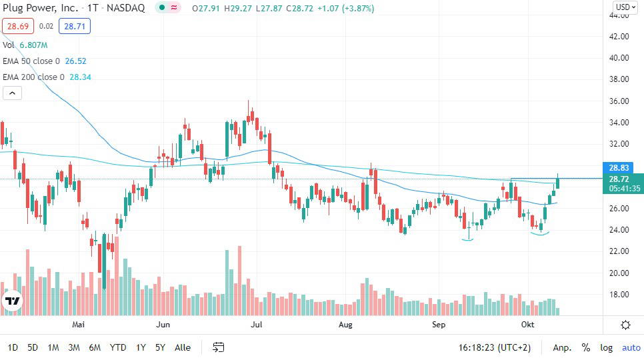Click the Vol 6.807M indicator legend

pos(25,45)
